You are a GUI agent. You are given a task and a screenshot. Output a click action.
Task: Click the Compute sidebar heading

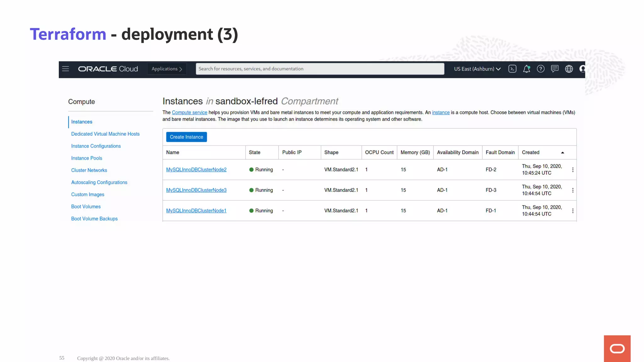(81, 102)
